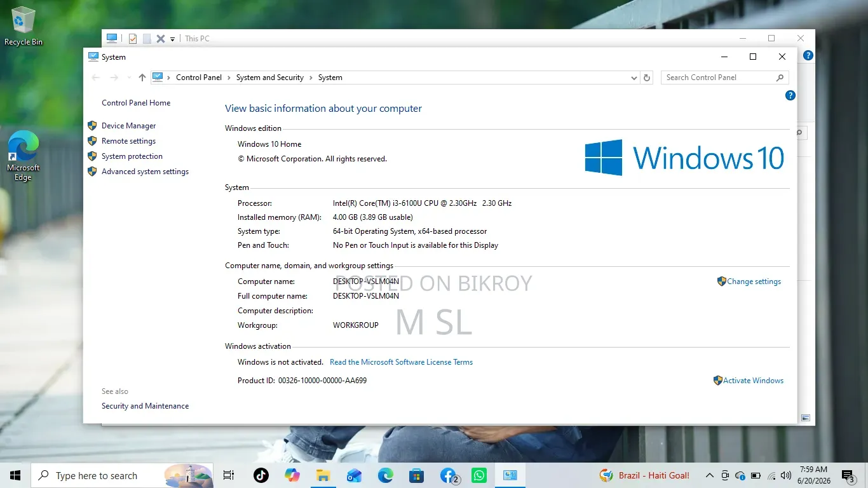Click Activate Windows link

[x=753, y=381]
